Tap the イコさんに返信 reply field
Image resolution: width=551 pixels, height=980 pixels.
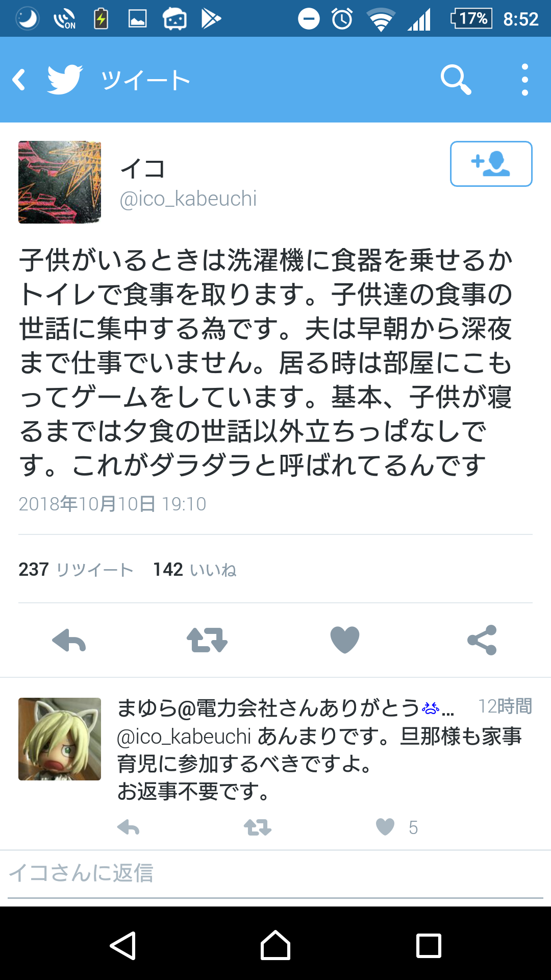click(x=275, y=873)
